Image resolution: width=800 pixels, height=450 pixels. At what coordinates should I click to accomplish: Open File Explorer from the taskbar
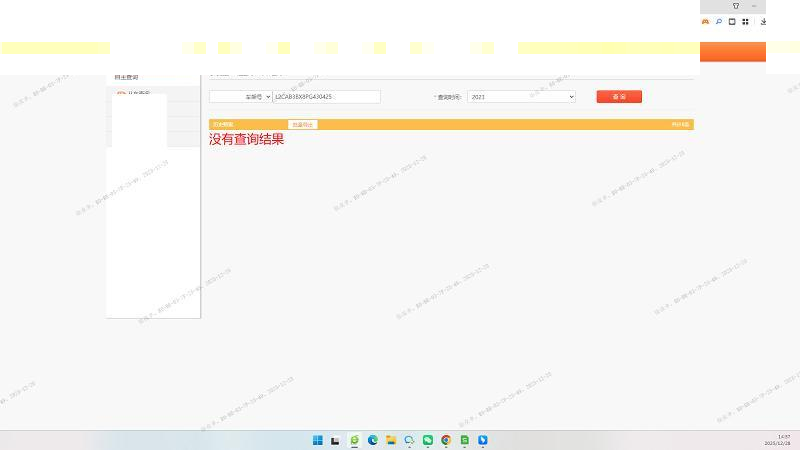(x=391, y=440)
